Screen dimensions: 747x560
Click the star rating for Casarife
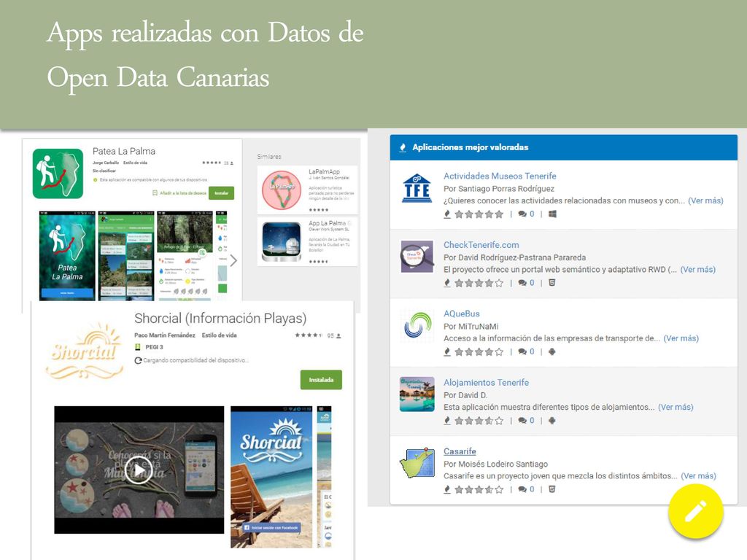(x=479, y=489)
